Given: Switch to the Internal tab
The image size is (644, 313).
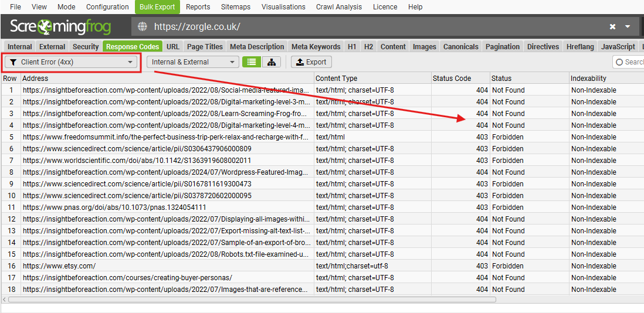Looking at the screenshot, I should [20, 46].
